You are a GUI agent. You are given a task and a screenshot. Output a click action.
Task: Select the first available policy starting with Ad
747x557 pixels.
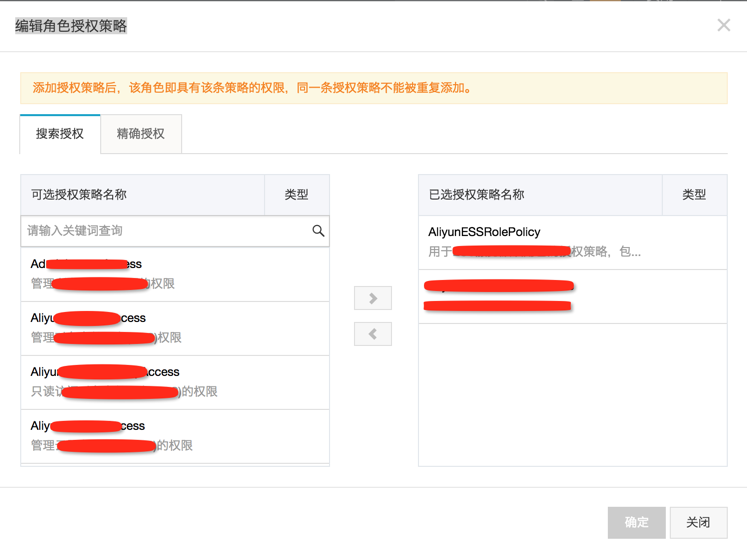click(x=175, y=274)
